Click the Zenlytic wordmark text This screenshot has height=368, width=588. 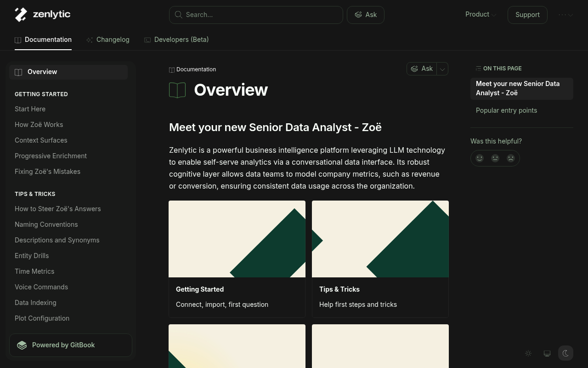point(51,15)
